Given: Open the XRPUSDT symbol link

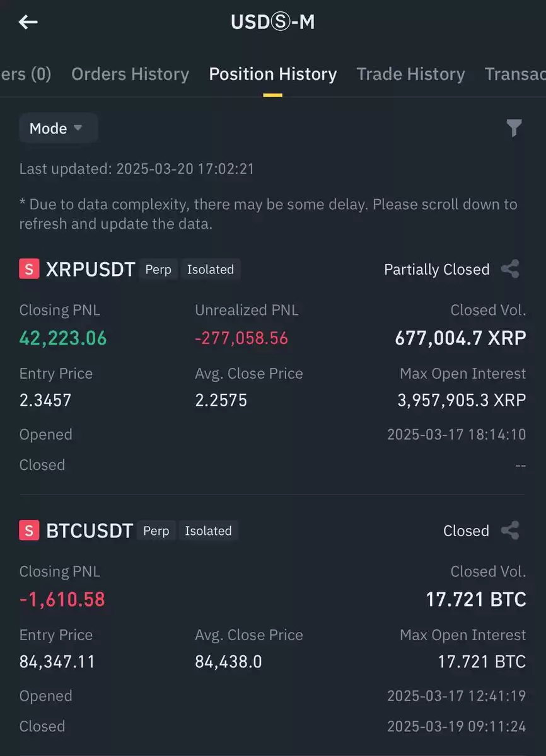Looking at the screenshot, I should click(90, 270).
